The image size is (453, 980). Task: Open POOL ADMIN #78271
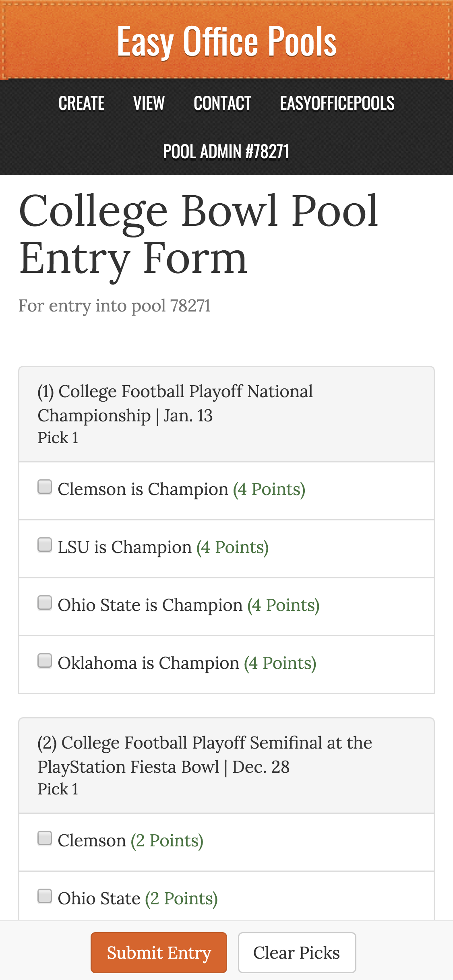(226, 152)
